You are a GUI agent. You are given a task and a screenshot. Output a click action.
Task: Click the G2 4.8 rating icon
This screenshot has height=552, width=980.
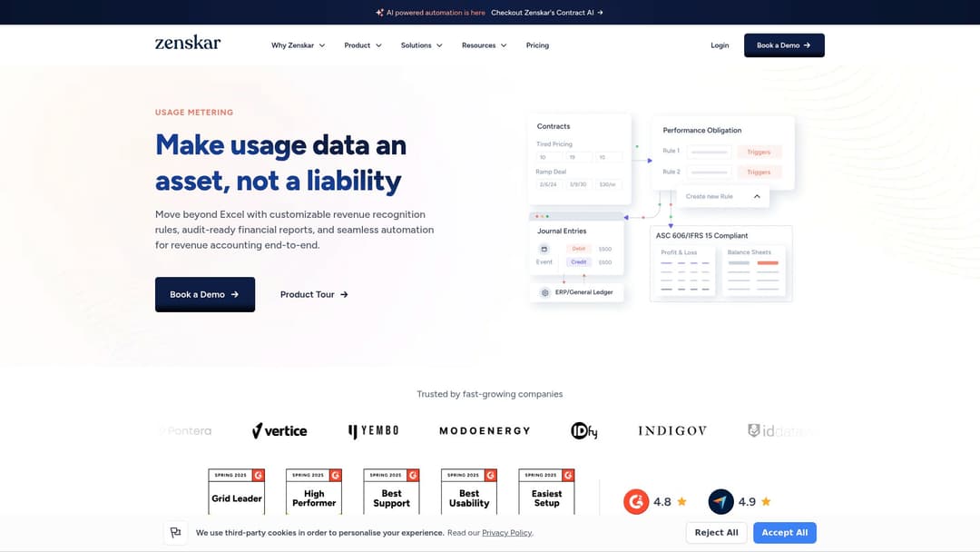(636, 501)
